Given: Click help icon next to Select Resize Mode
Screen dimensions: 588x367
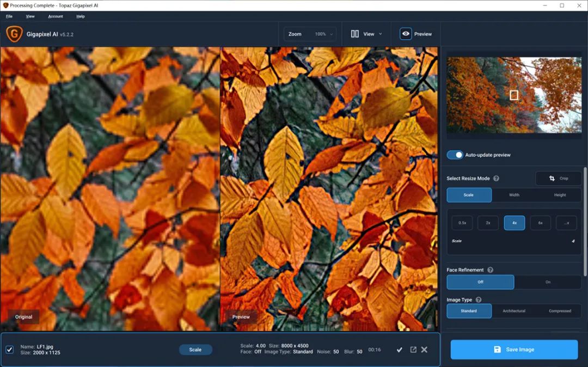Looking at the screenshot, I should coord(496,179).
